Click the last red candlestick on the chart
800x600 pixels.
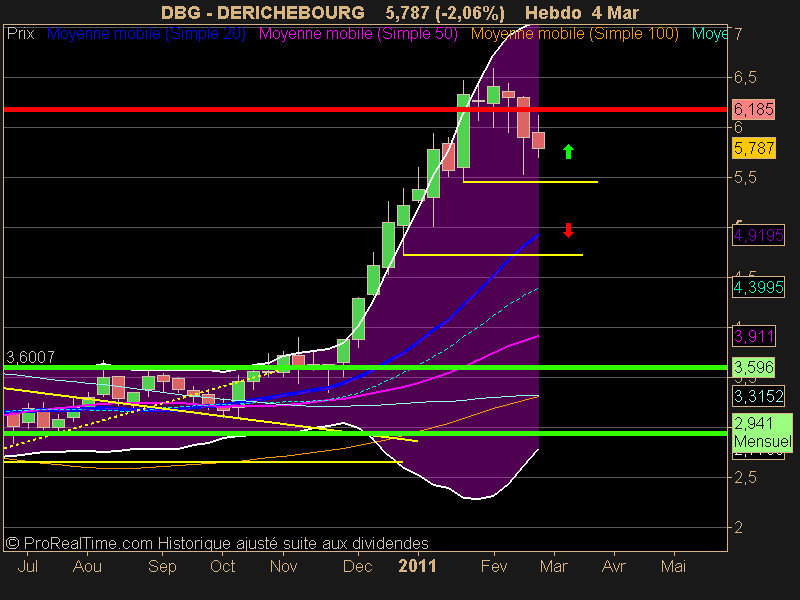tap(538, 140)
